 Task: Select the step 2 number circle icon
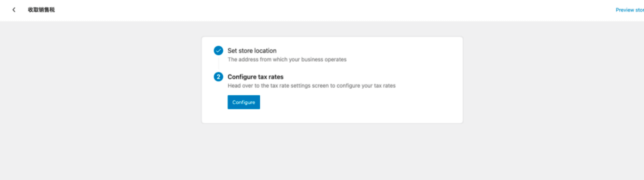(219, 77)
